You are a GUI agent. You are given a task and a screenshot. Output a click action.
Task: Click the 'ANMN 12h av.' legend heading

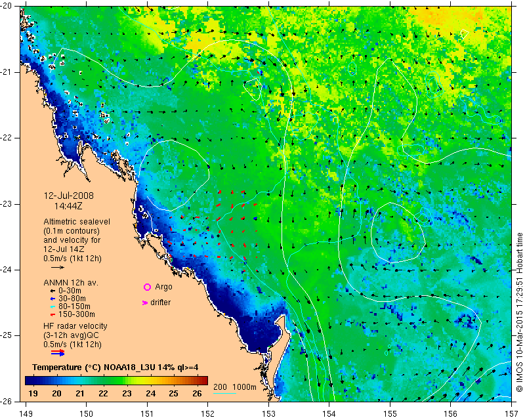(x=71, y=283)
